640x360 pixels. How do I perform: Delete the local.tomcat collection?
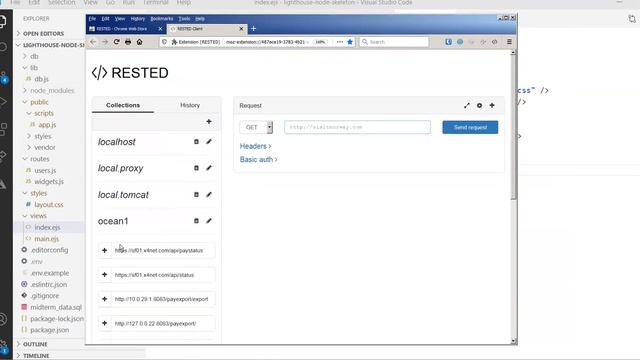[196, 195]
